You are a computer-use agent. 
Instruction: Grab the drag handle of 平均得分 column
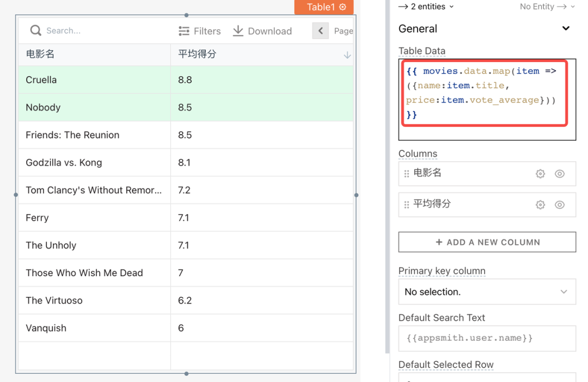tap(407, 205)
